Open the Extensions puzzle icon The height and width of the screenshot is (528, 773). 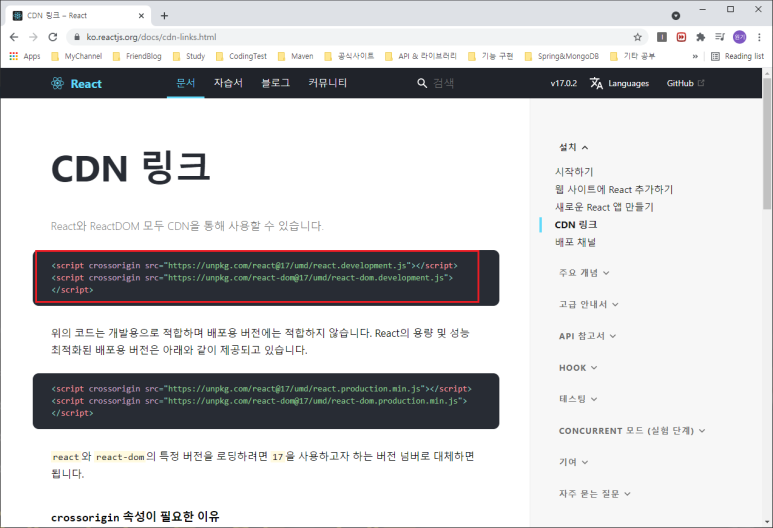(x=701, y=37)
